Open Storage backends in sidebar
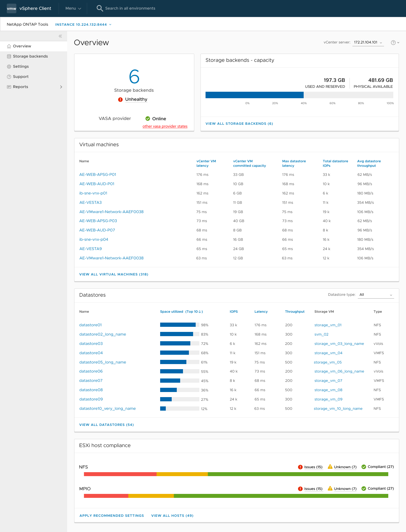Image resolution: width=406 pixels, height=532 pixels. click(30, 56)
